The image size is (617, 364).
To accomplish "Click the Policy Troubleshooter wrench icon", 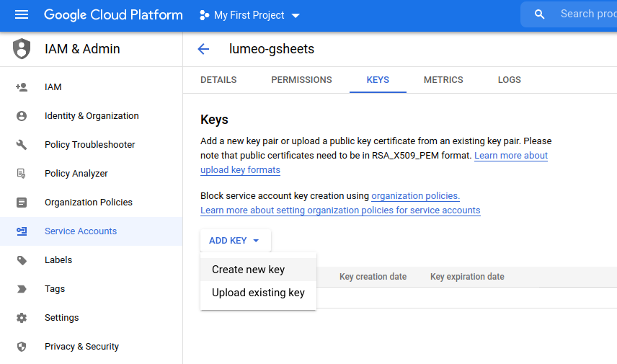I will (x=22, y=145).
